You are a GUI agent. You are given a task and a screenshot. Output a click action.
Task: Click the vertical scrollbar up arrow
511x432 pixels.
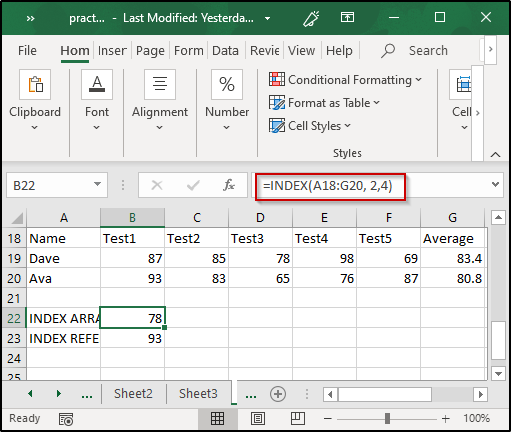coord(498,218)
